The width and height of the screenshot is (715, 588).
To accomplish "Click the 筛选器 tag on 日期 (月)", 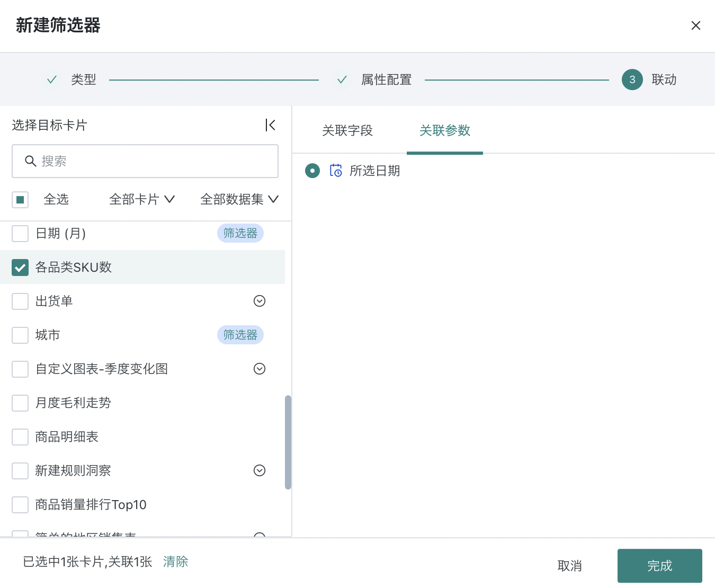I will pos(240,233).
